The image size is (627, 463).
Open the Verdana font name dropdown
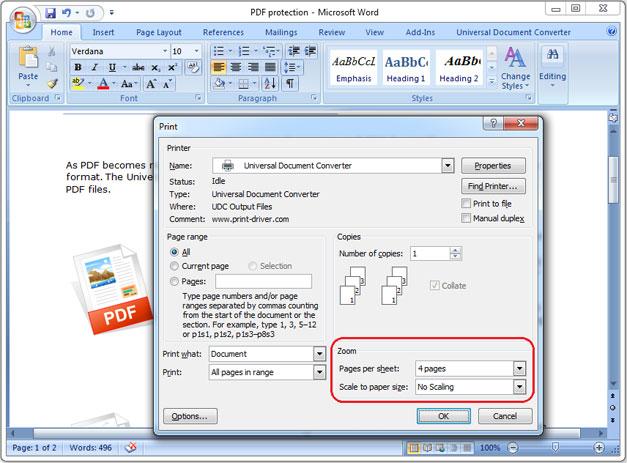[x=165, y=51]
